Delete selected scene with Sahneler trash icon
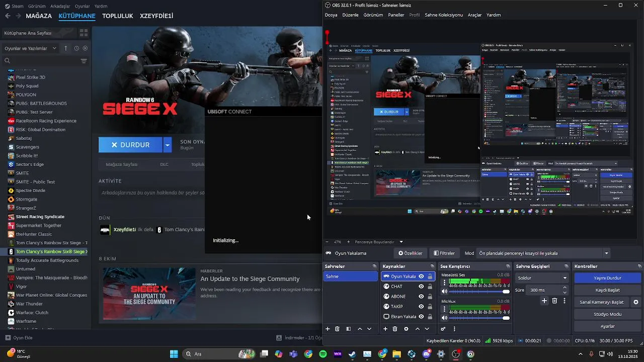The image size is (644, 362). pos(337,329)
